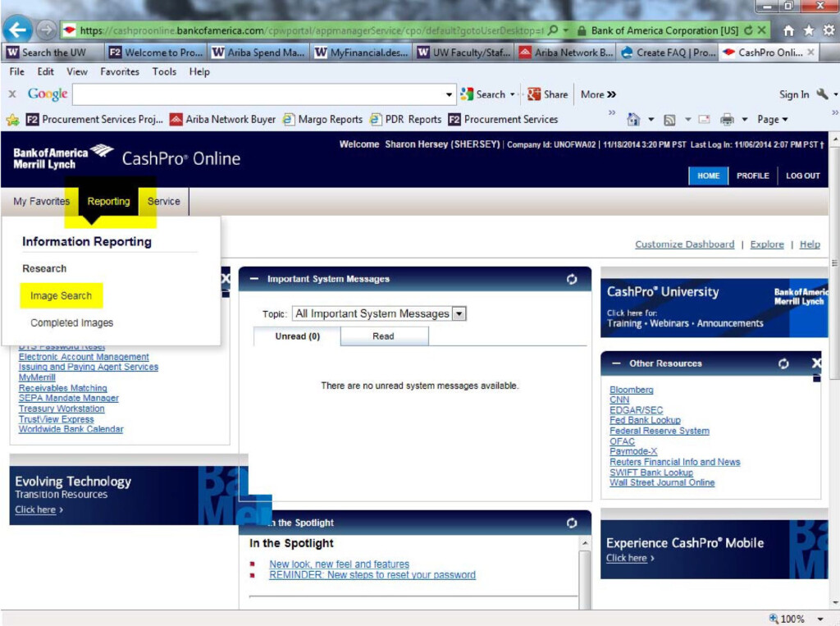
Task: Click the browser Forward arrow button
Action: pos(46,30)
